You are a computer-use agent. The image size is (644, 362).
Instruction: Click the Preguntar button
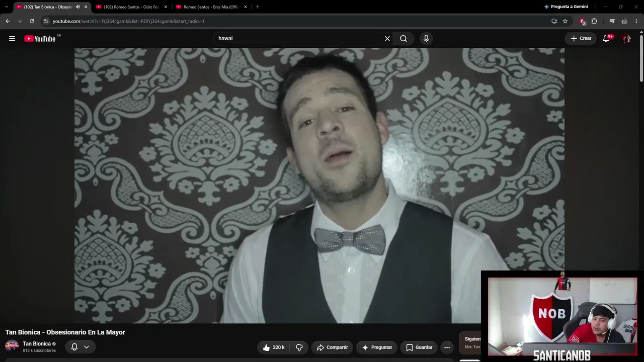pos(377,347)
